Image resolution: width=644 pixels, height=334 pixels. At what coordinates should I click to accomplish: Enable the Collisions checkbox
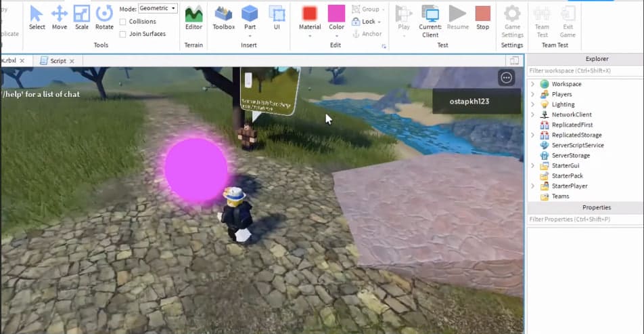122,22
